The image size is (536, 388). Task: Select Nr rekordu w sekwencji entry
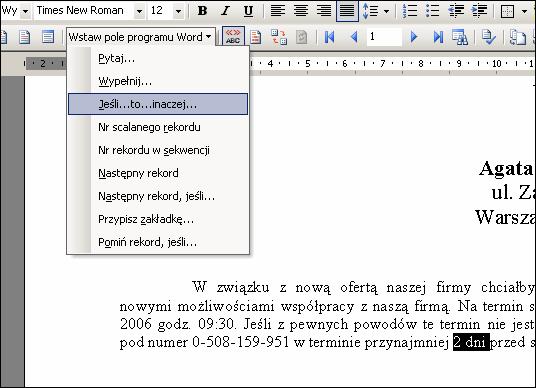158,150
